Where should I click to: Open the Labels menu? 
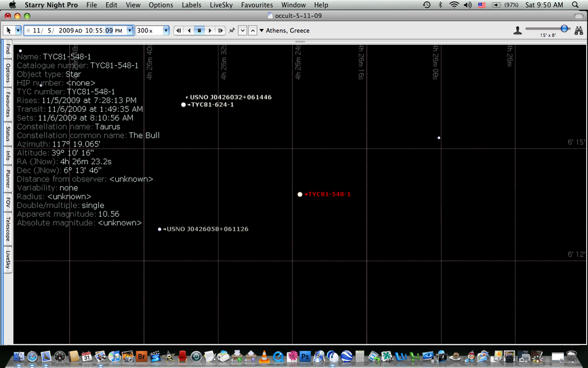click(x=191, y=5)
